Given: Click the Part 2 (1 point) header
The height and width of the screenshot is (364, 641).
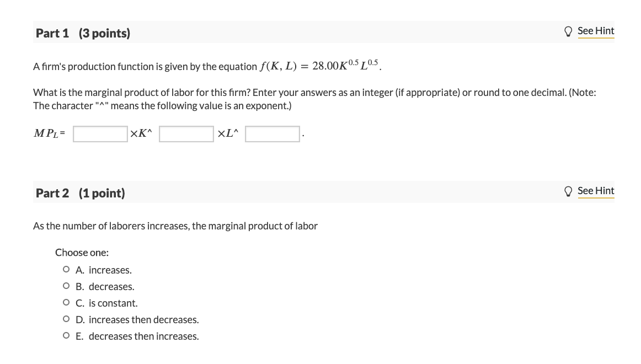Looking at the screenshot, I should point(79,193).
